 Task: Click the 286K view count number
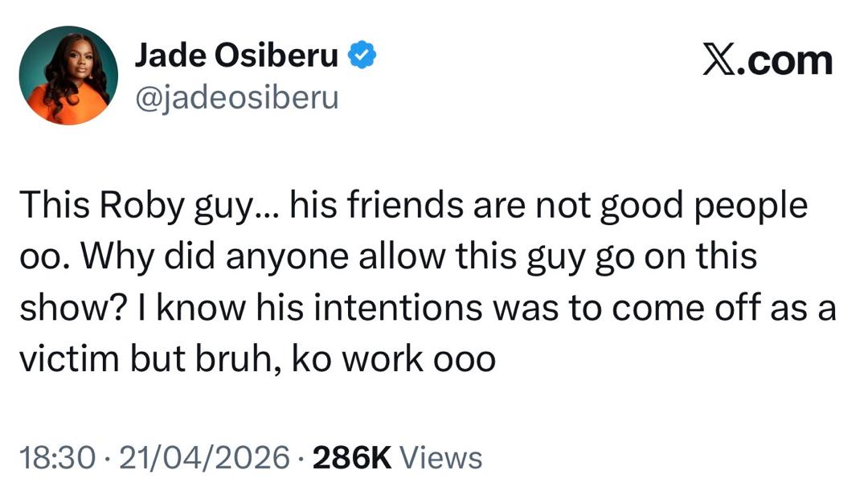click(351, 458)
